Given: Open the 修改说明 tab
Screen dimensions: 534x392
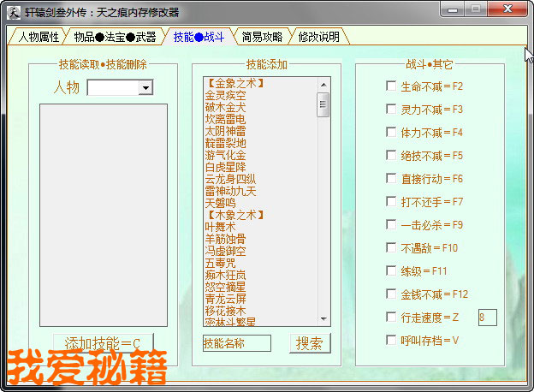Looking at the screenshot, I should 318,37.
